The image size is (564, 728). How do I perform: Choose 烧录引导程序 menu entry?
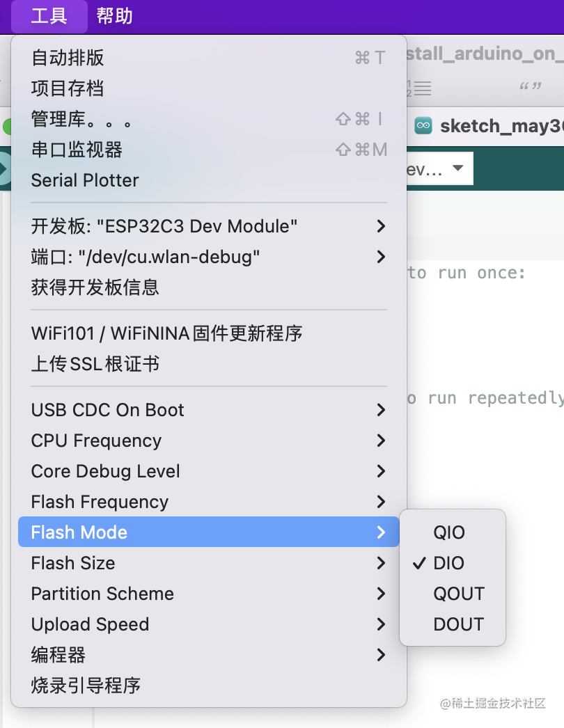click(x=209, y=686)
